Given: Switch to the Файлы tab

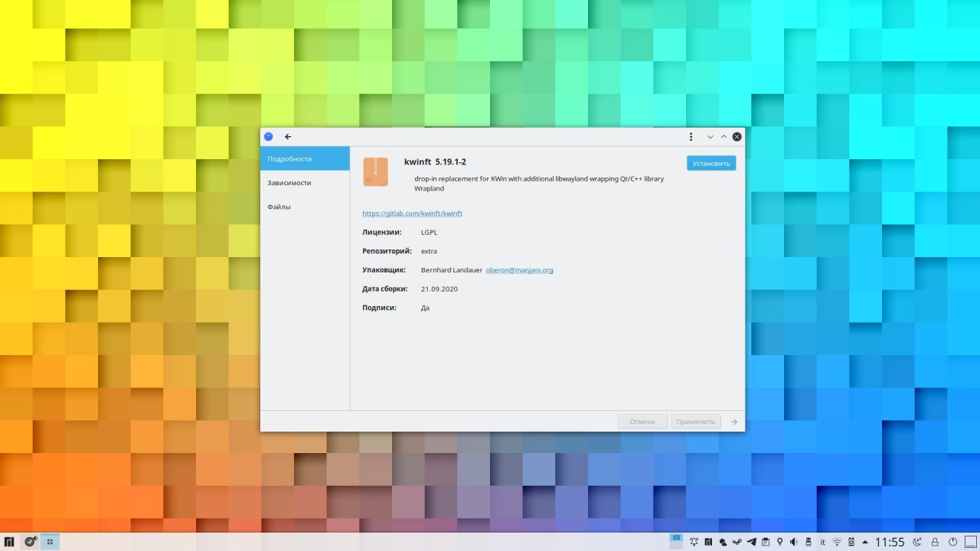Looking at the screenshot, I should point(305,207).
